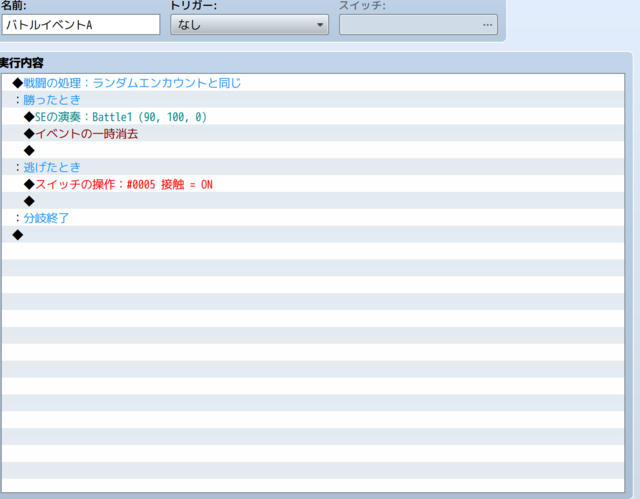Click the first blank row below the command list
The image size is (640, 499).
tap(313, 251)
